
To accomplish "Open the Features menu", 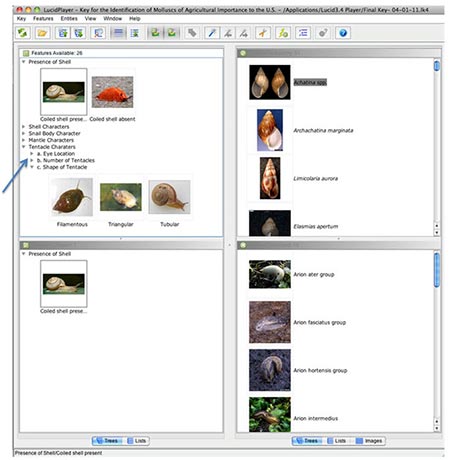I will (43, 19).
